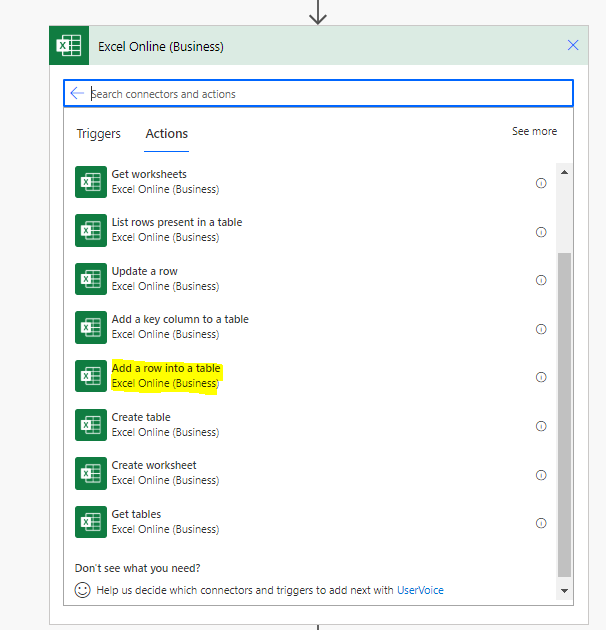Show info for Add a row into a table
This screenshot has width=606, height=630.
tap(541, 377)
